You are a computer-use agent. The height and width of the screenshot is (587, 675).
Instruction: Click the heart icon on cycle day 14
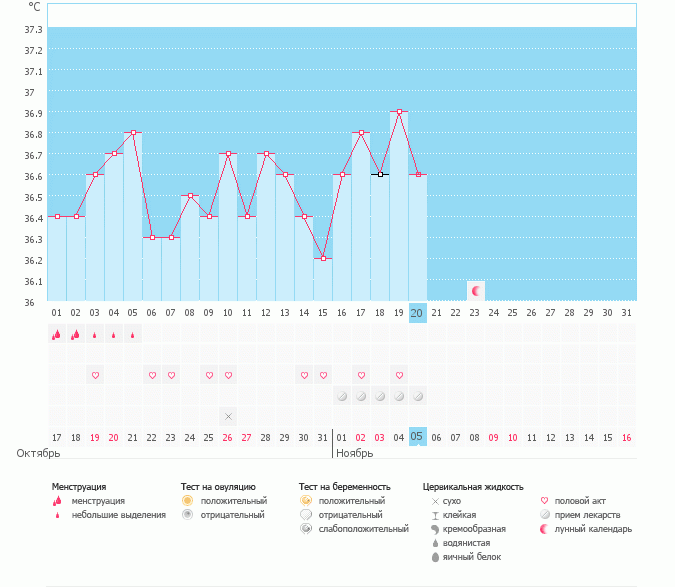[x=304, y=376]
